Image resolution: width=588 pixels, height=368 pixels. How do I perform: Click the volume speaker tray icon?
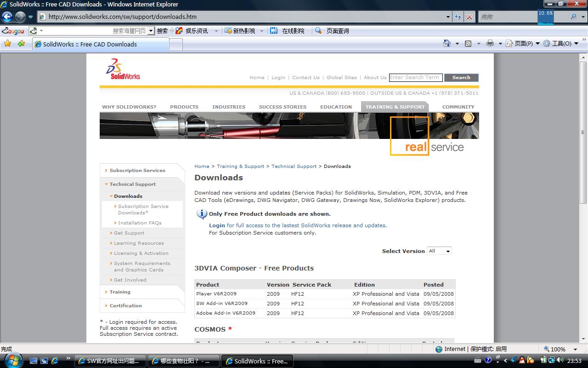pos(560,360)
